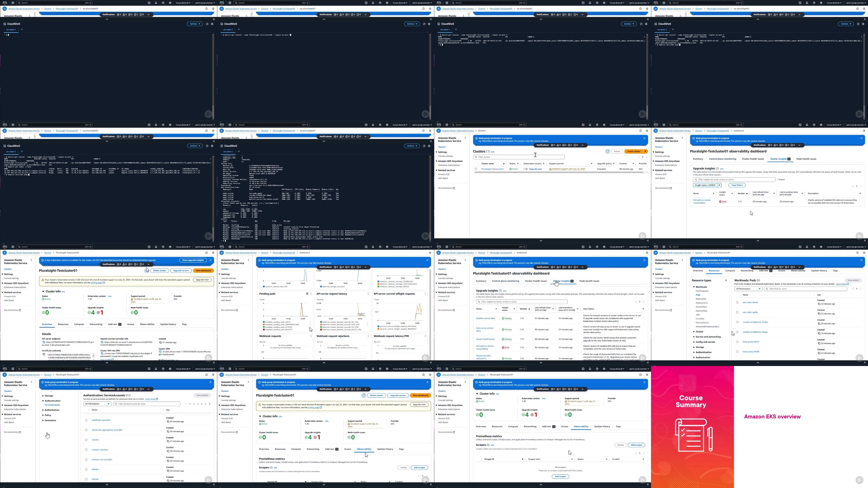Open StatefulSets in the Resource types tree

tap(701, 307)
